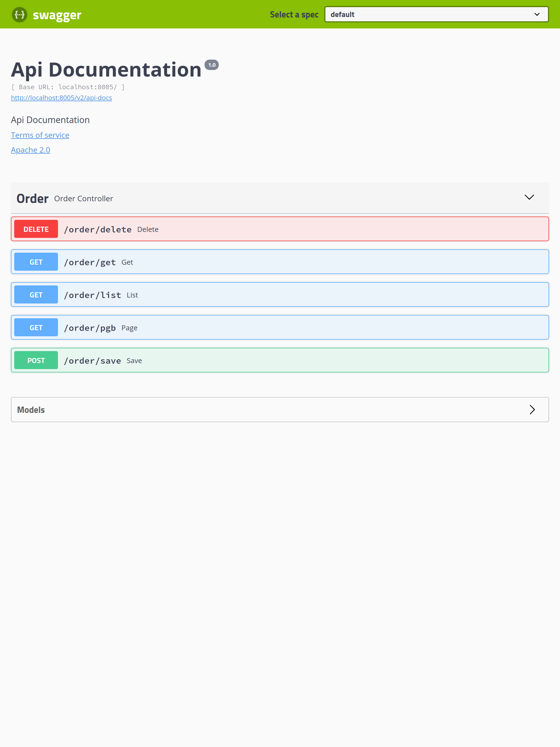Open the Apache 2.0 license link

coord(30,150)
